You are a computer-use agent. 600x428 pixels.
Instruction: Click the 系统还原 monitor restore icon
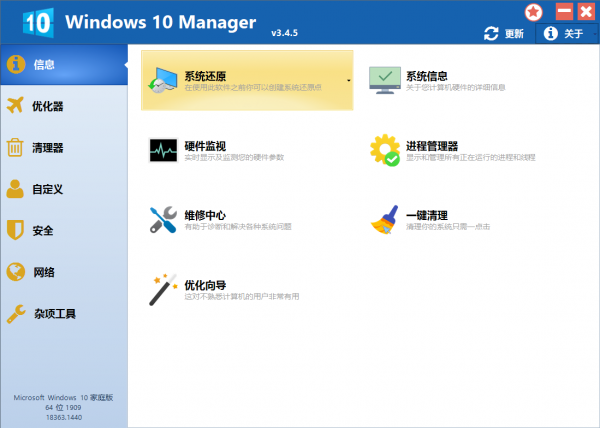coord(163,80)
